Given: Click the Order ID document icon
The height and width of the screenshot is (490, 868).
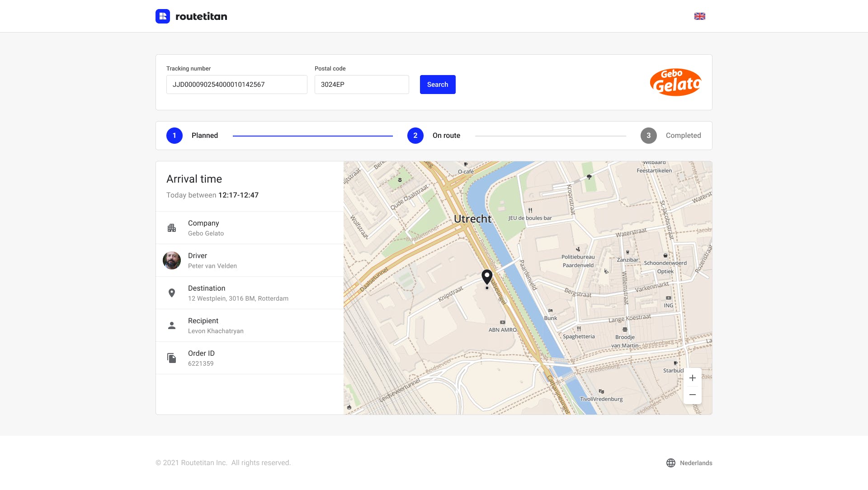Looking at the screenshot, I should [172, 358].
